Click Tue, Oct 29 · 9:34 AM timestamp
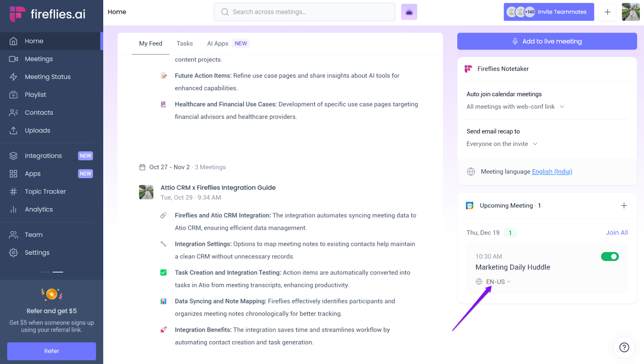644x364 pixels. pyautogui.click(x=191, y=197)
